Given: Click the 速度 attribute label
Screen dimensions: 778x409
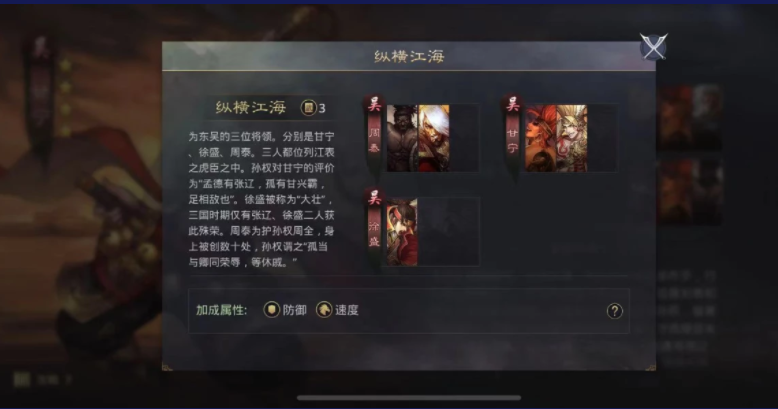Looking at the screenshot, I should click(347, 310).
